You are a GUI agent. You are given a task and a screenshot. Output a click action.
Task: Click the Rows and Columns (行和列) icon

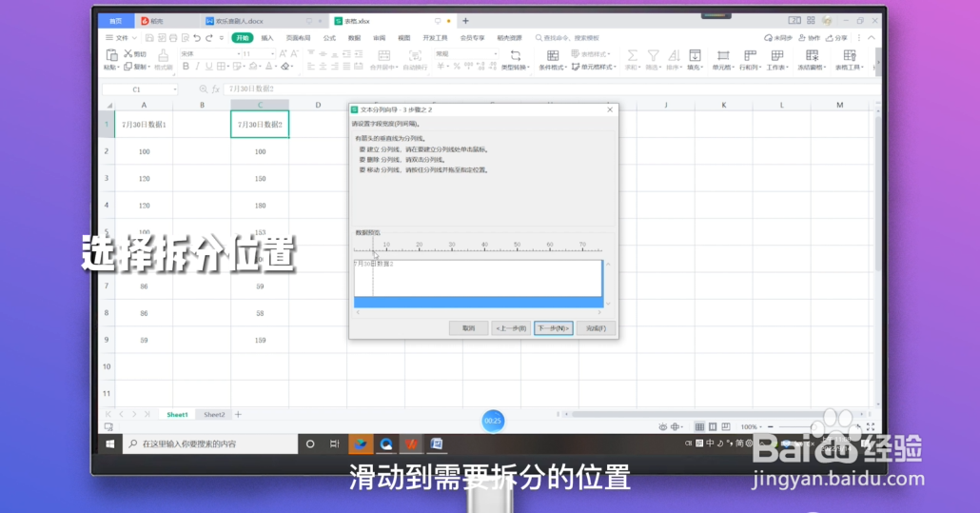tap(750, 55)
